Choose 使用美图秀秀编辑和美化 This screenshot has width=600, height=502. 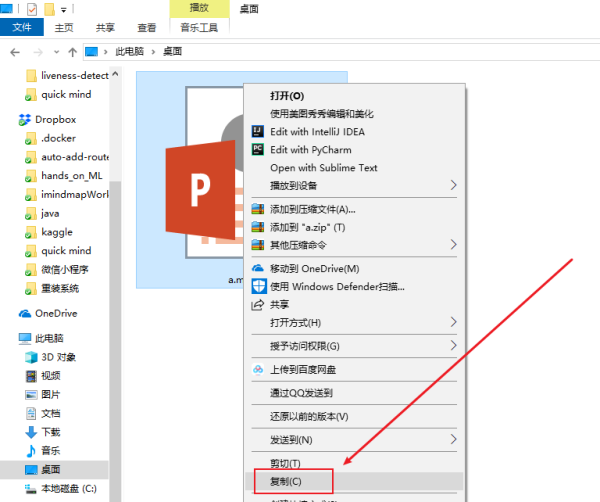pos(354,114)
